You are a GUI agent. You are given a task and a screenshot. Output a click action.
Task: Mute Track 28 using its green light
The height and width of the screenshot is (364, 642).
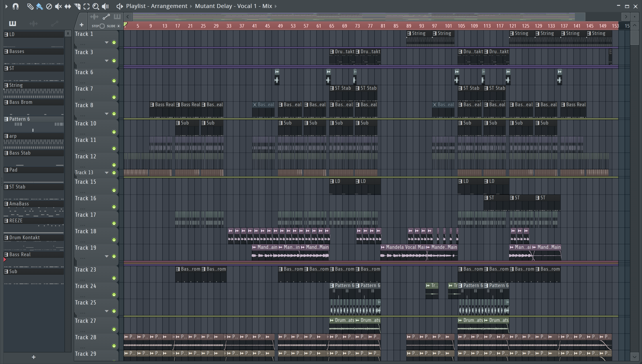(114, 346)
